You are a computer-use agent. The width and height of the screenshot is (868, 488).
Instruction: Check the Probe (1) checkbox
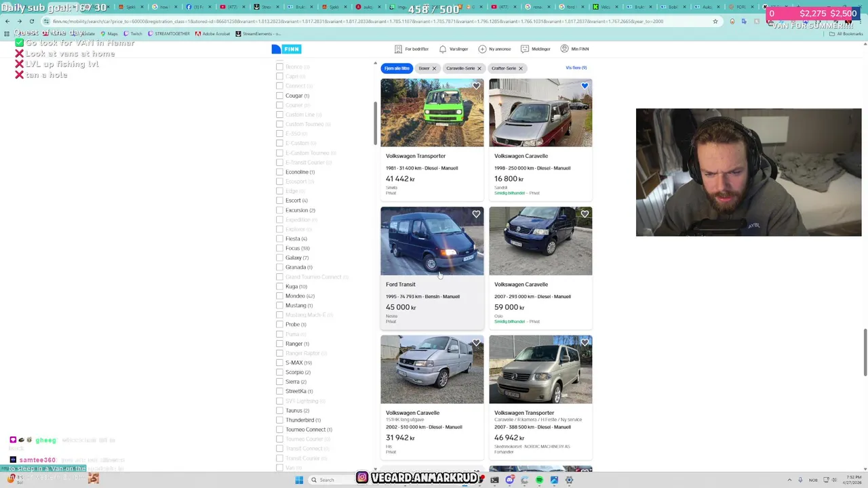click(279, 325)
